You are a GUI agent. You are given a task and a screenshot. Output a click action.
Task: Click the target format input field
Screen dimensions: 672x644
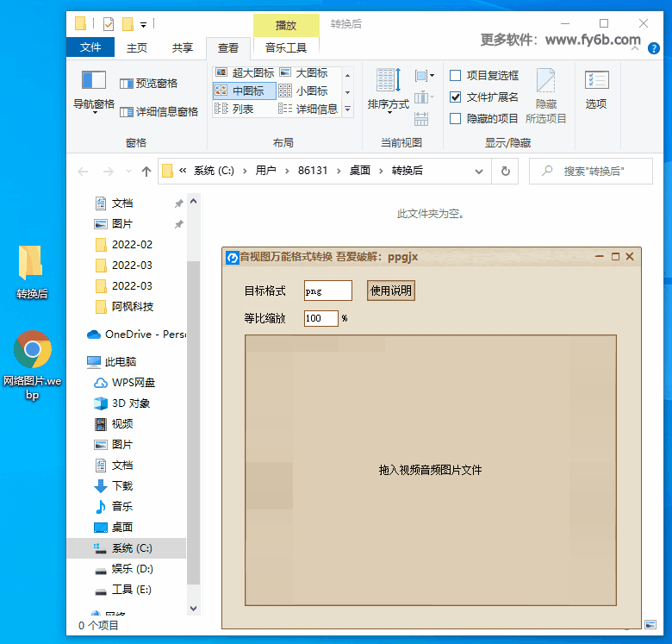click(x=327, y=291)
